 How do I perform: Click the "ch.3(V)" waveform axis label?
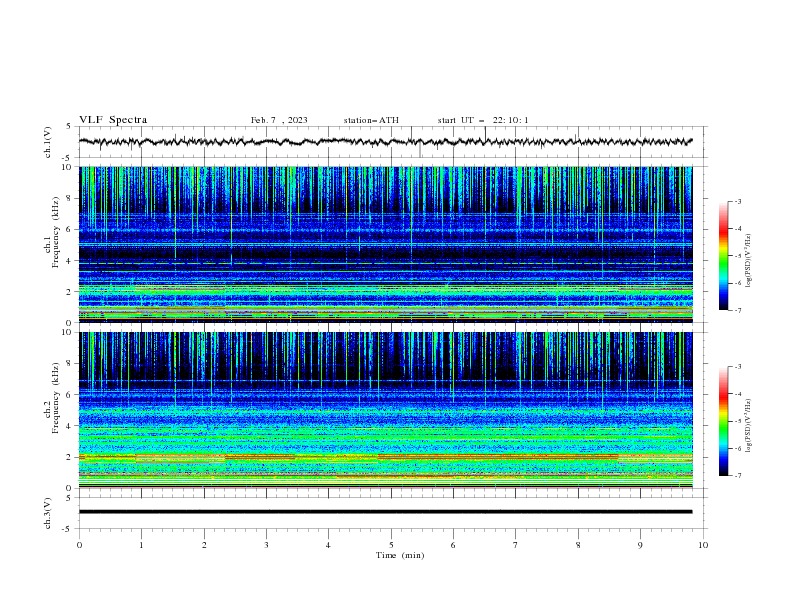48,513
